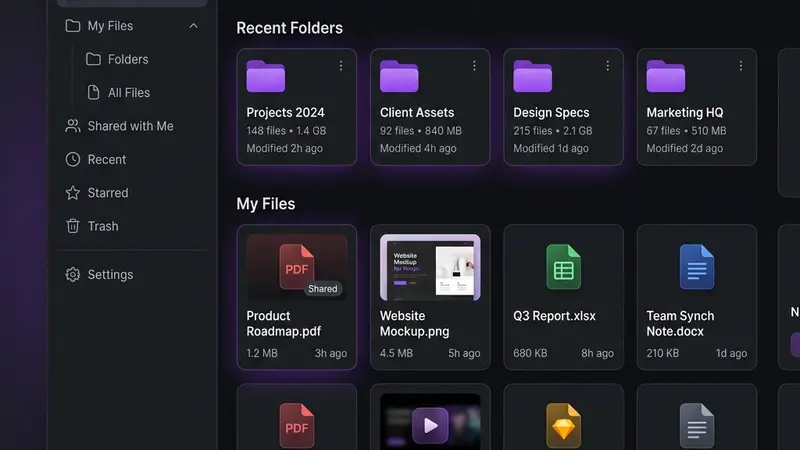Screen dimensions: 800x450
Task: Click the Client Assets purple folder icon
Action: [399, 77]
